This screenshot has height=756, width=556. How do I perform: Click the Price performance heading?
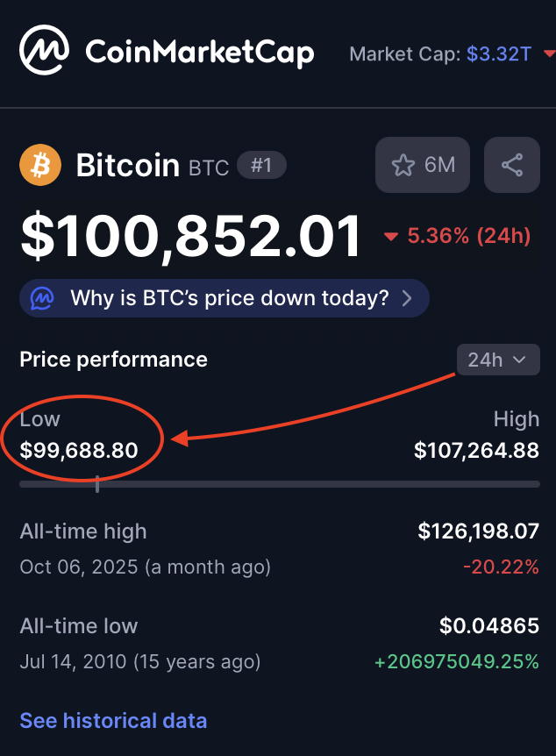coord(114,360)
